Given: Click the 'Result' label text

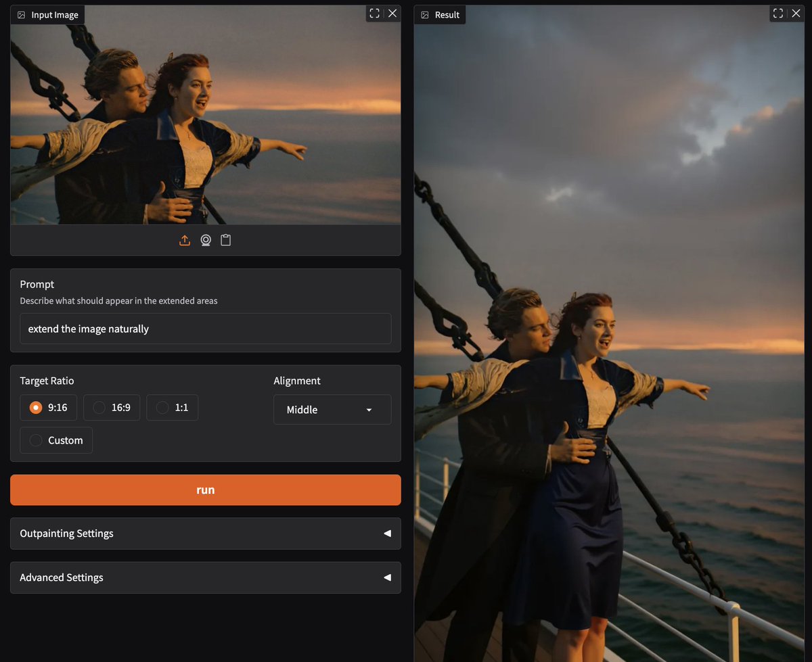Looking at the screenshot, I should click(x=447, y=15).
